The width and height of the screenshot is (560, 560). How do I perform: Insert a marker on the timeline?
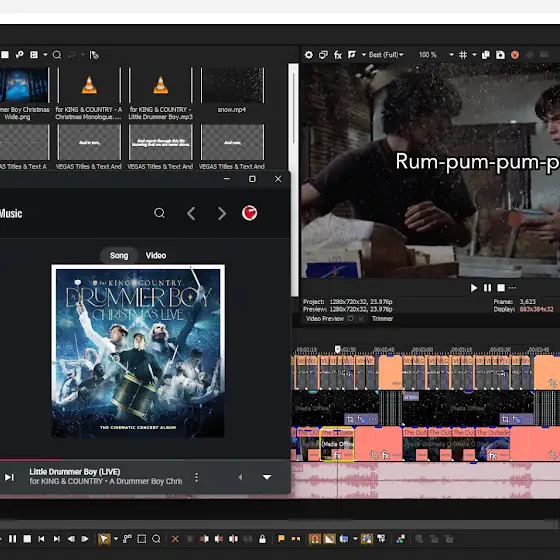[x=281, y=539]
